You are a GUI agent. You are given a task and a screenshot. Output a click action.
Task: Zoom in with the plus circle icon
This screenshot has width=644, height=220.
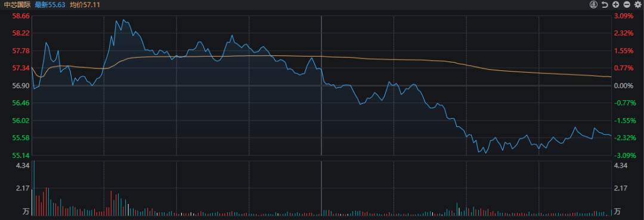pyautogui.click(x=615, y=5)
